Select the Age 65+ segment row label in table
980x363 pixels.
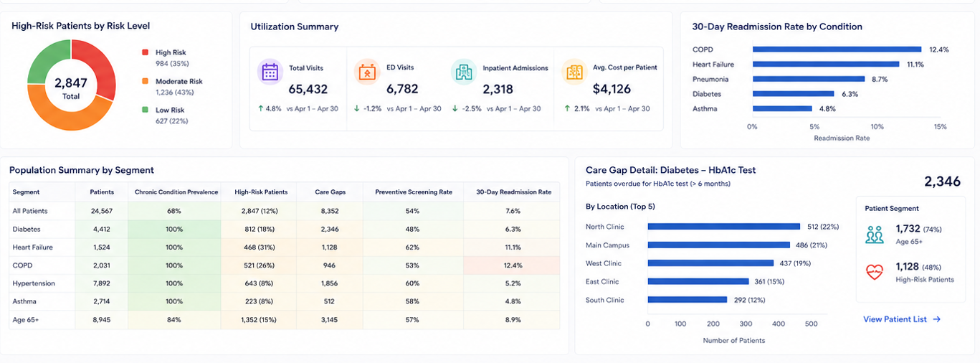coord(26,320)
